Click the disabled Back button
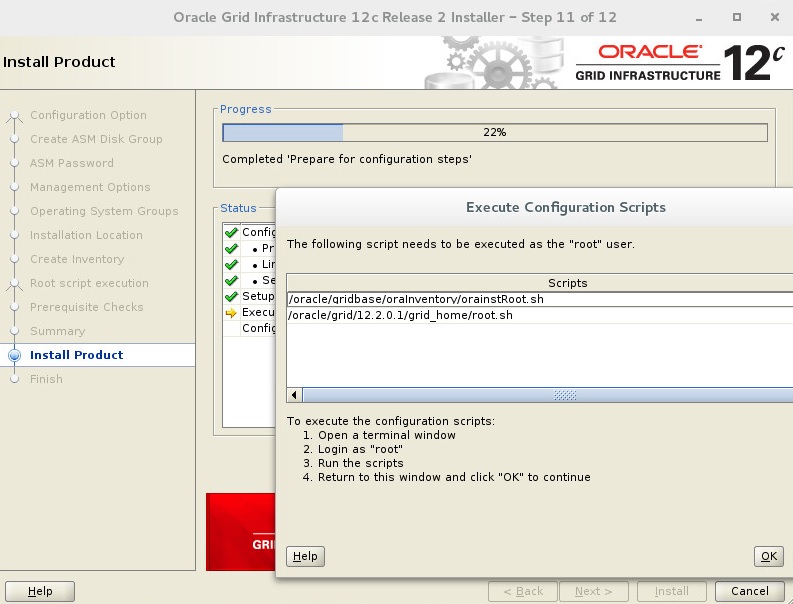The image size is (793, 604). 523,591
